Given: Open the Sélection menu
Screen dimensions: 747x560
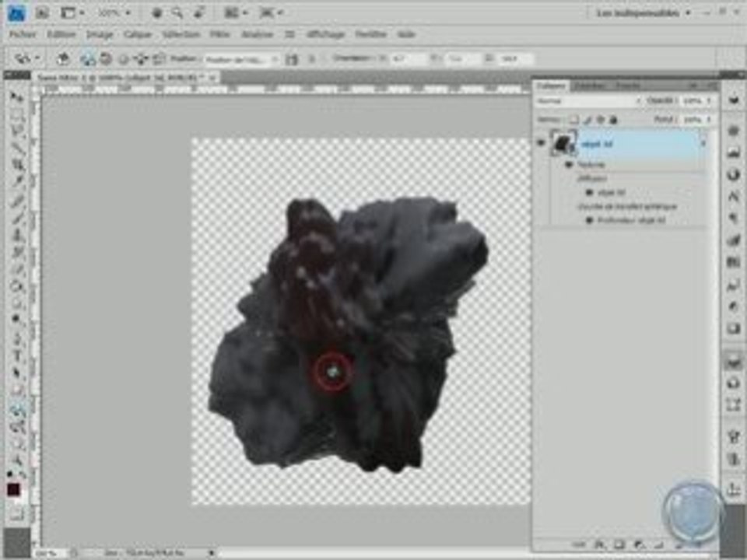Looking at the screenshot, I should tap(181, 34).
